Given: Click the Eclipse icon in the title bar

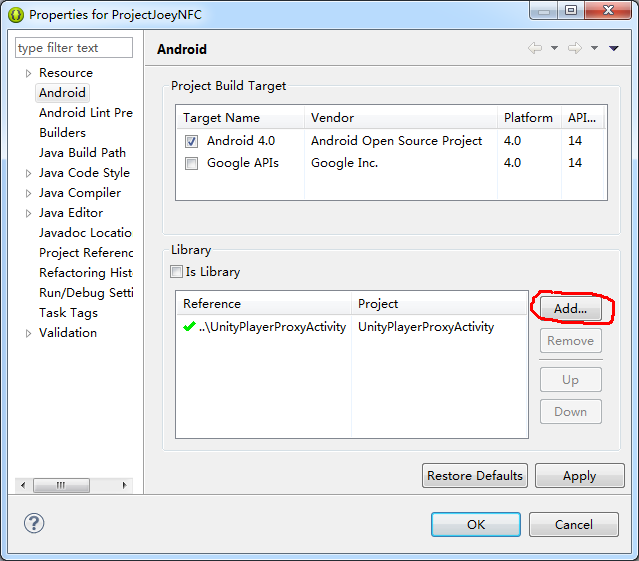Looking at the screenshot, I should coord(16,15).
